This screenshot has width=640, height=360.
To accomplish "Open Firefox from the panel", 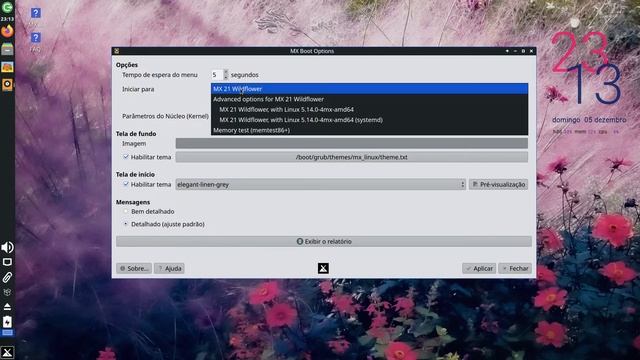I will 7,31.
